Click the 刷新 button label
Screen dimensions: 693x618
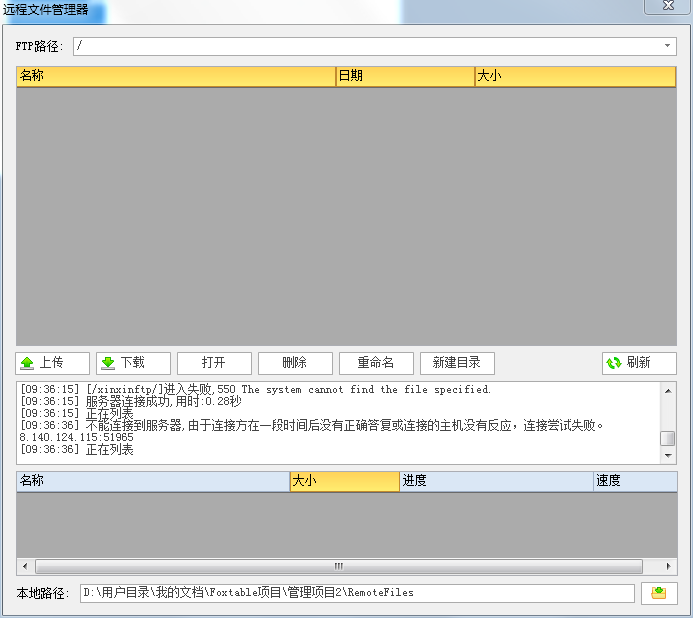click(638, 362)
